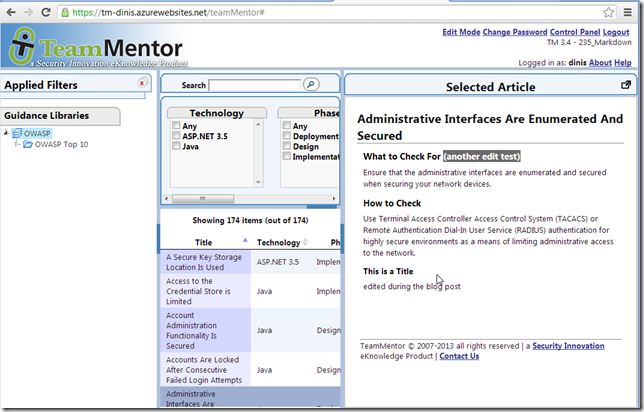This screenshot has width=644, height=412.
Task: Click the Title column header
Action: click(203, 242)
